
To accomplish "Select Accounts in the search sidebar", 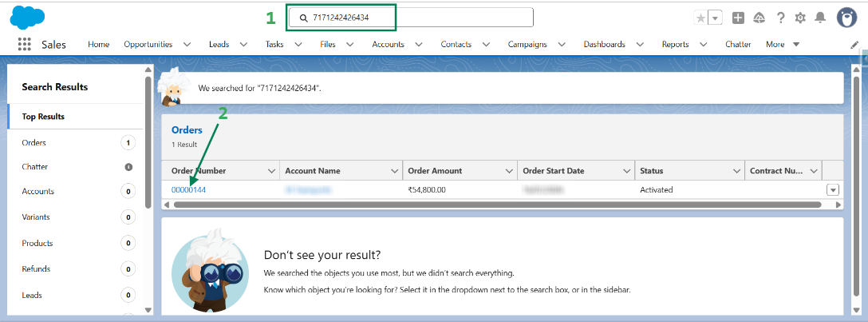I will point(75,191).
